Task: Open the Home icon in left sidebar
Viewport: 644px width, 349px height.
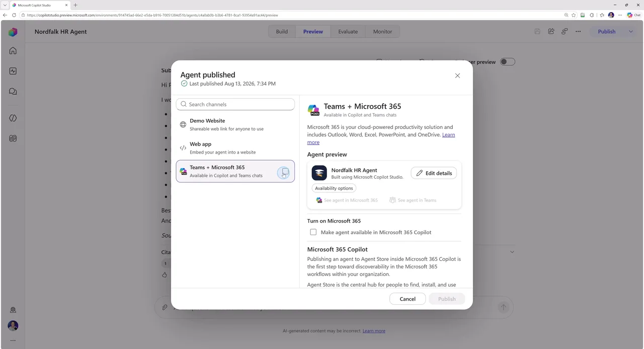Action: [13, 50]
